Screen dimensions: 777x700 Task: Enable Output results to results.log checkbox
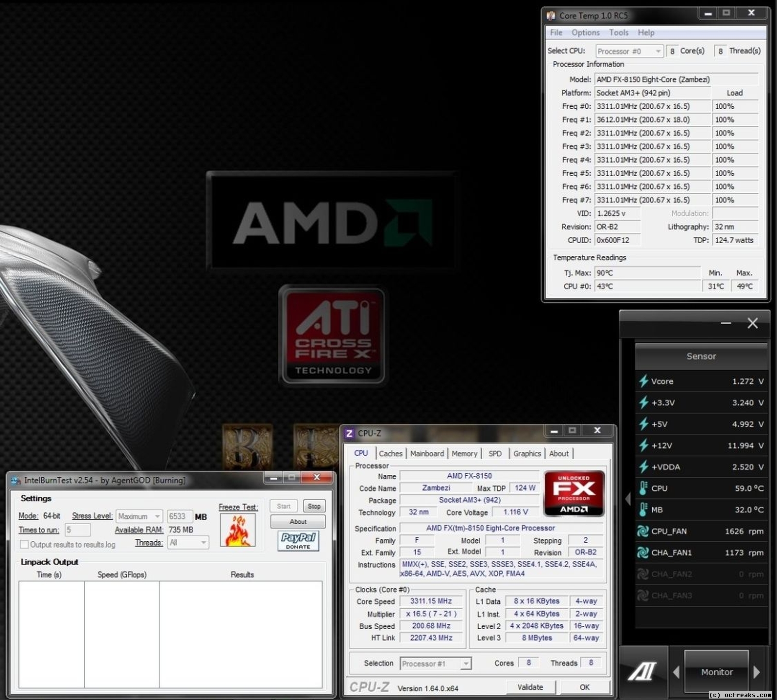point(24,545)
